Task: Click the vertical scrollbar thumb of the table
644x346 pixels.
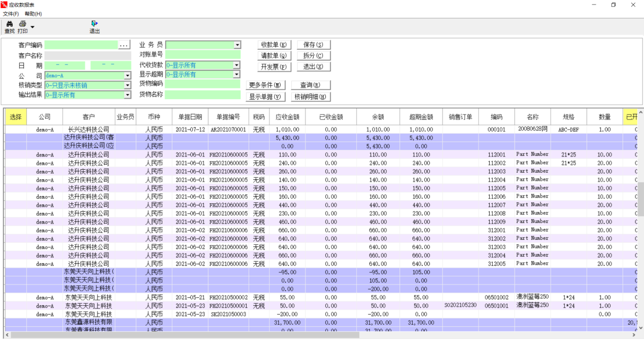Action: [x=640, y=199]
